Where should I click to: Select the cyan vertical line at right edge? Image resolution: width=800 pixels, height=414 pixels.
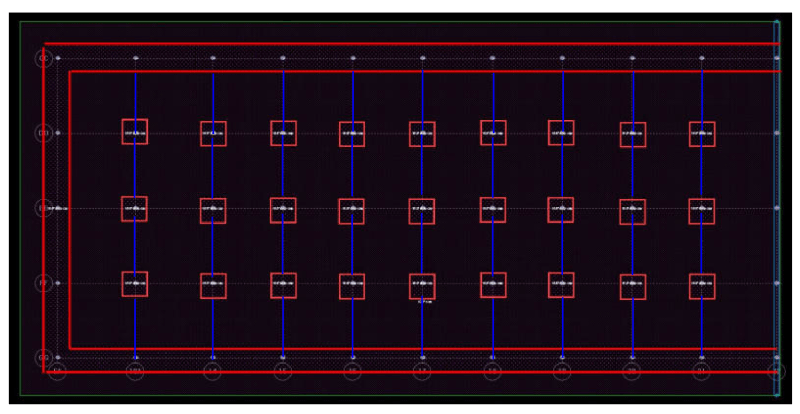coord(777,208)
